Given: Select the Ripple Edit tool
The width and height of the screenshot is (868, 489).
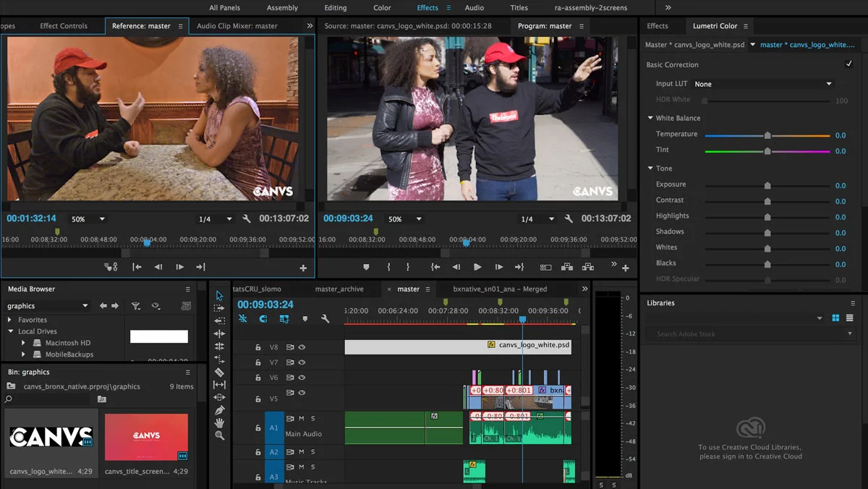Looking at the screenshot, I should click(220, 333).
